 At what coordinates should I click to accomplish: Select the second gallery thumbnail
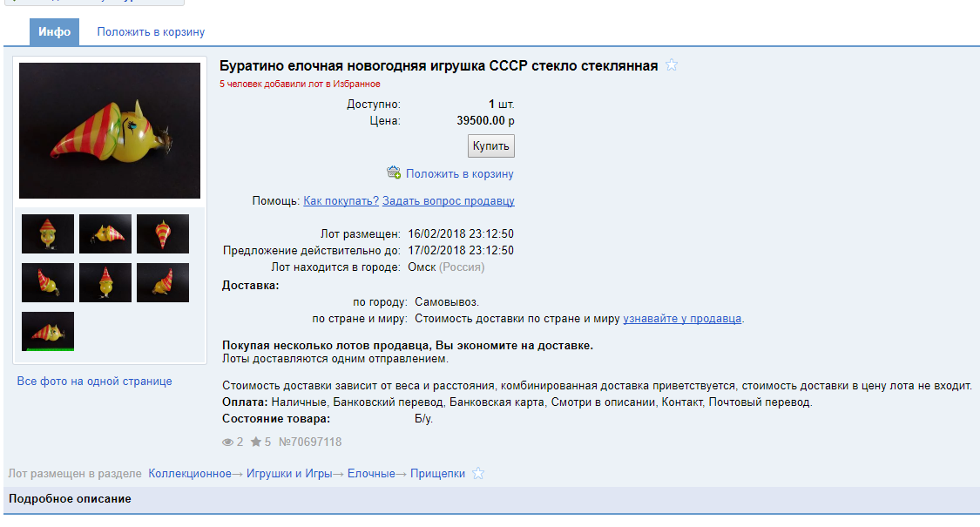(105, 233)
